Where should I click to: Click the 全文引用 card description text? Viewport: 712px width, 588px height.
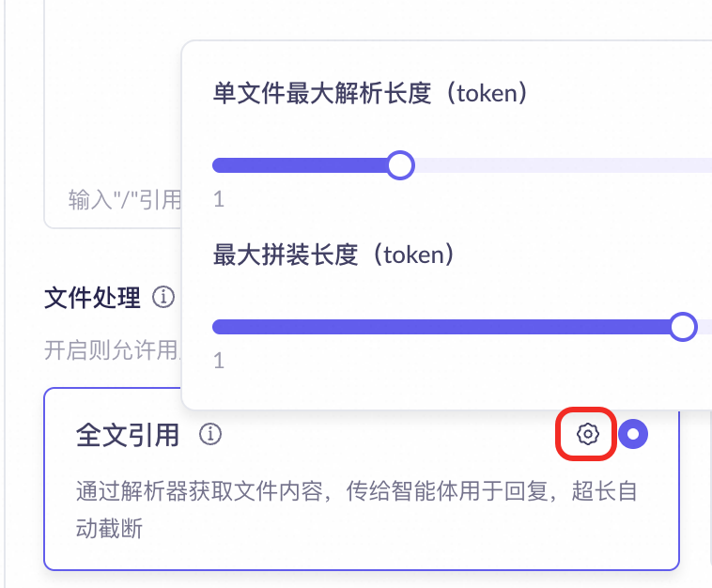coord(356,509)
